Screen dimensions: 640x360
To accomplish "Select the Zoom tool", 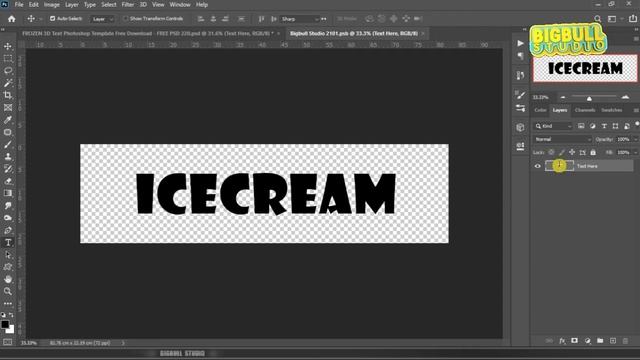I will [8, 291].
